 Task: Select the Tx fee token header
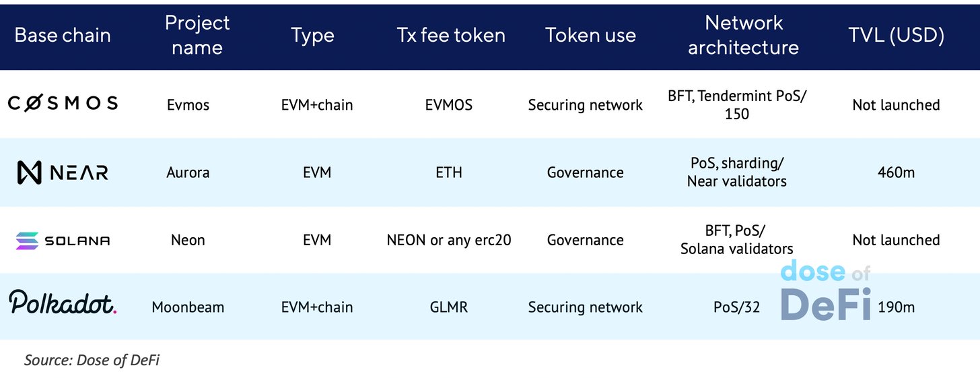click(x=451, y=35)
